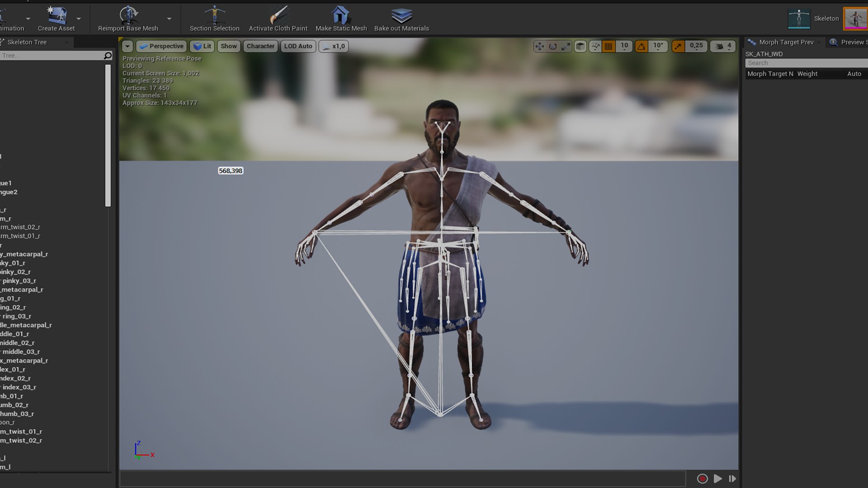
Task: Click the search magnifier in Skeleton Tree
Action: (x=108, y=56)
